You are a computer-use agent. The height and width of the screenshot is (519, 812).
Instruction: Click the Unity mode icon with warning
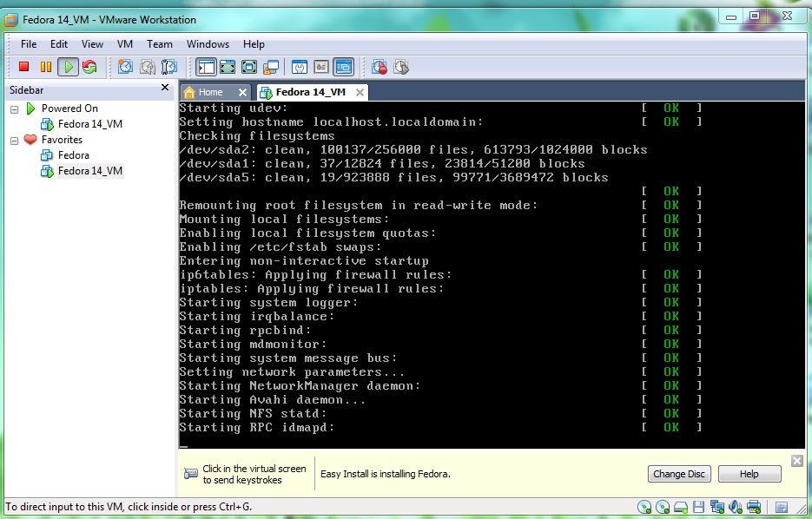click(x=271, y=67)
